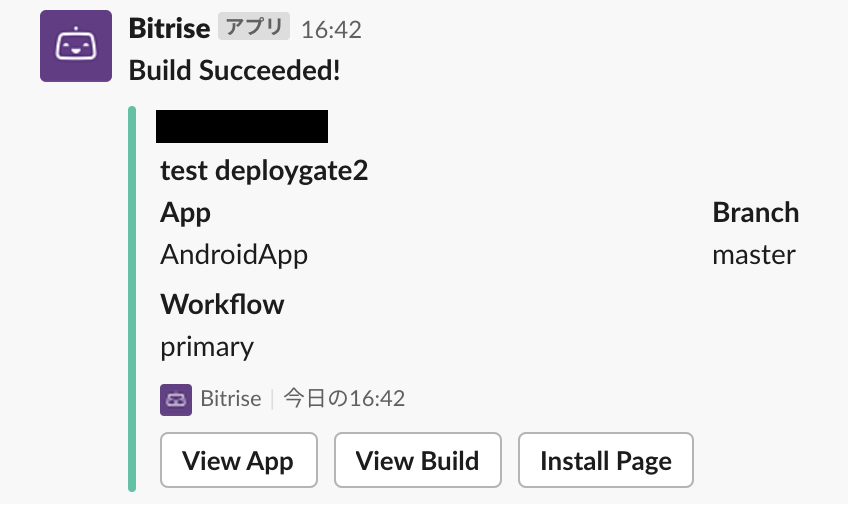Screen dimensions: 848x508
Task: Click the Branch field heading
Action: (x=756, y=212)
